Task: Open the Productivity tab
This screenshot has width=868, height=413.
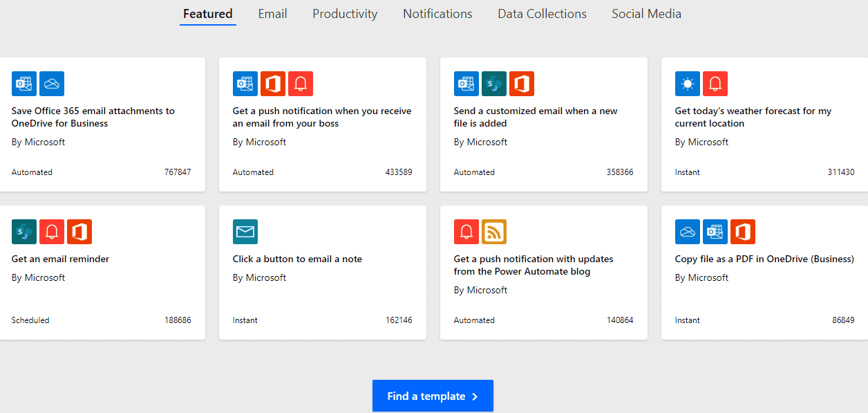Action: [x=345, y=14]
